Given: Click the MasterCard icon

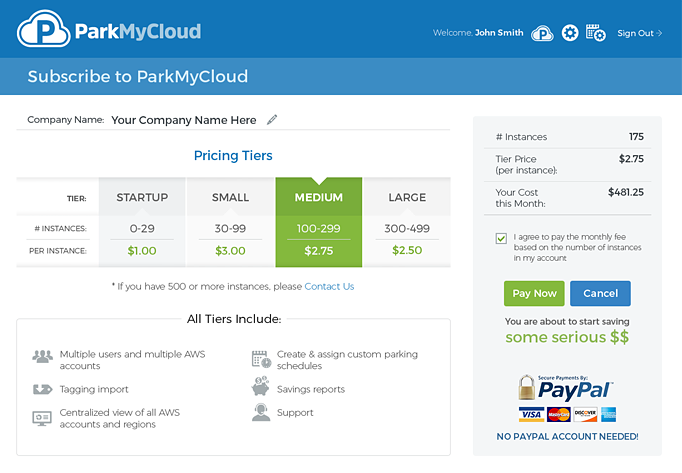Looking at the screenshot, I should (x=558, y=414).
